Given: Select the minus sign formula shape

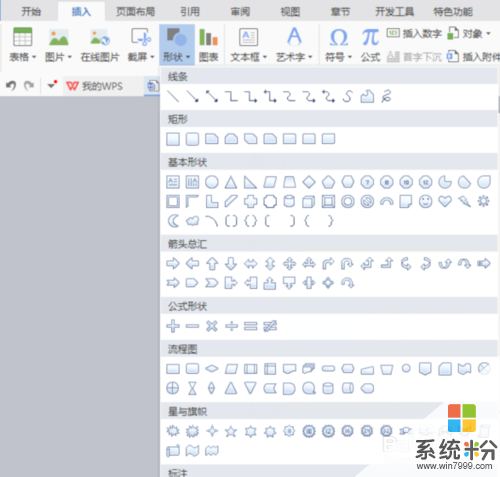Looking at the screenshot, I should [192, 326].
